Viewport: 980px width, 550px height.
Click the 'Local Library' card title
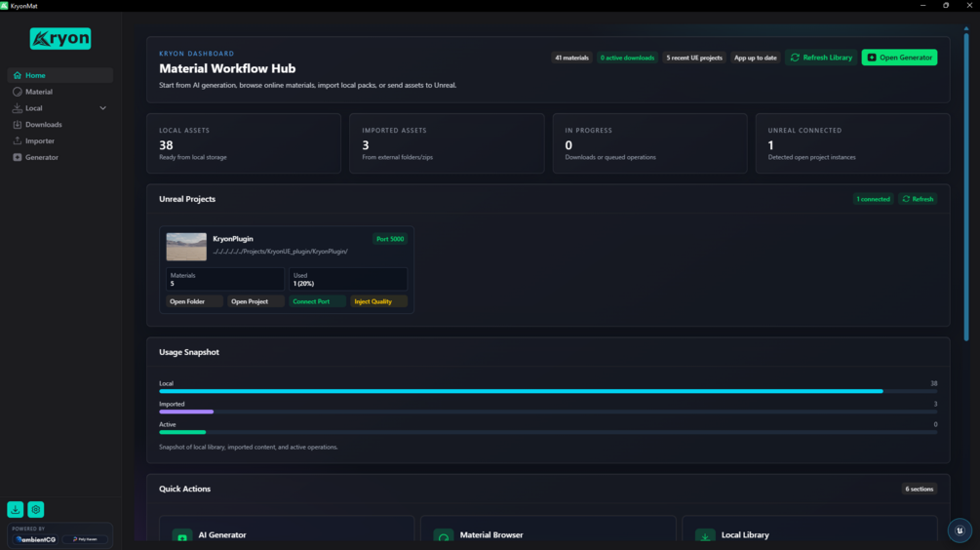click(x=746, y=535)
